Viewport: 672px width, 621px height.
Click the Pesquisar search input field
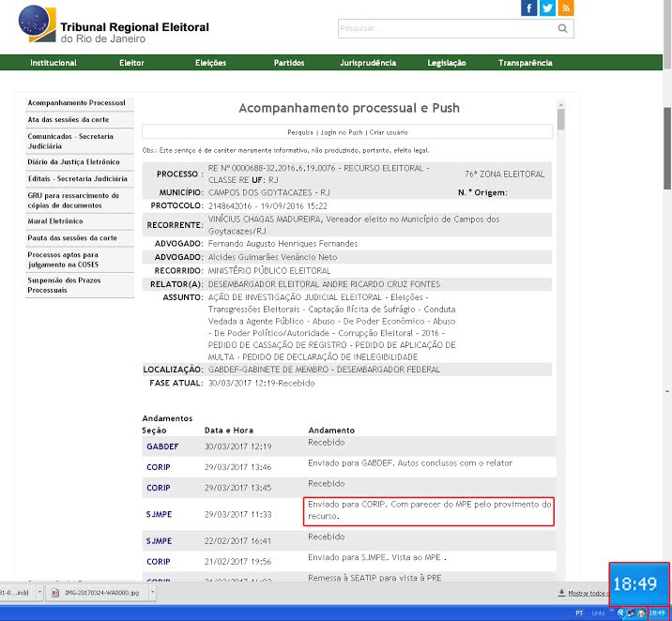445,29
